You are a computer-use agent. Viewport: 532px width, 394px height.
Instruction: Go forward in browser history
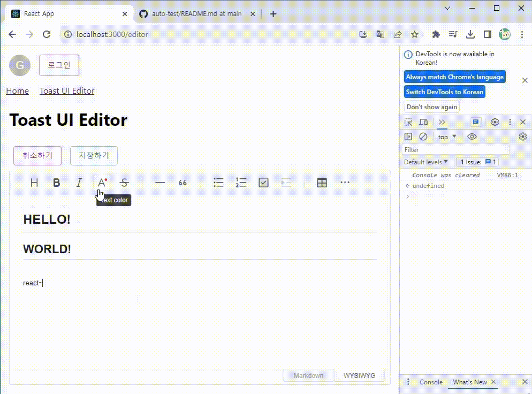point(29,34)
